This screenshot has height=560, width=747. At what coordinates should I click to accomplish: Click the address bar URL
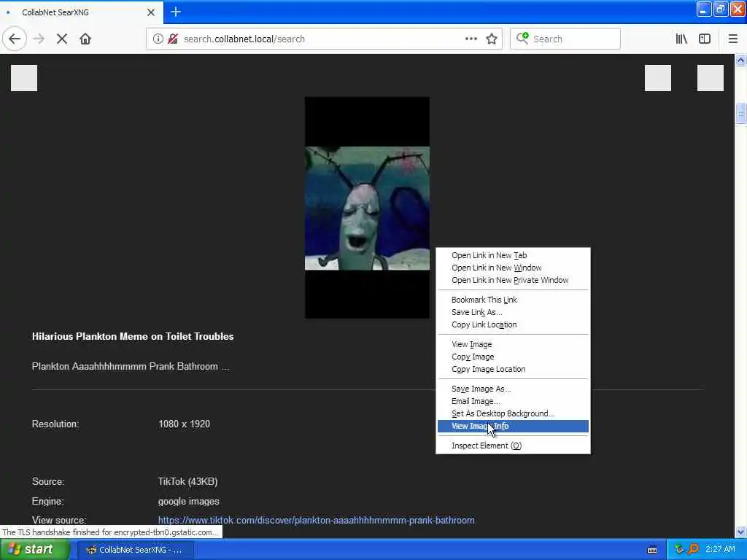click(x=244, y=39)
